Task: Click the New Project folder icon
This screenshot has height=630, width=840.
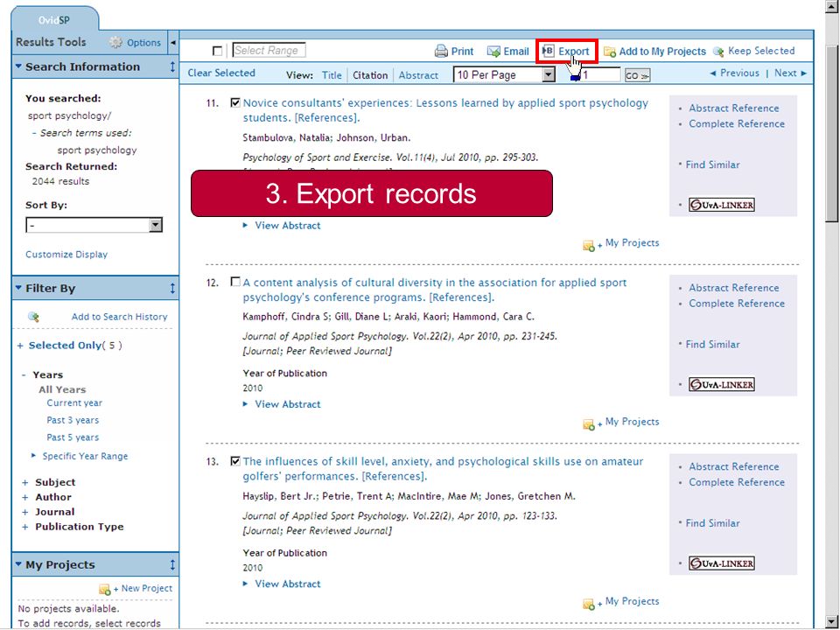Action: click(x=105, y=589)
